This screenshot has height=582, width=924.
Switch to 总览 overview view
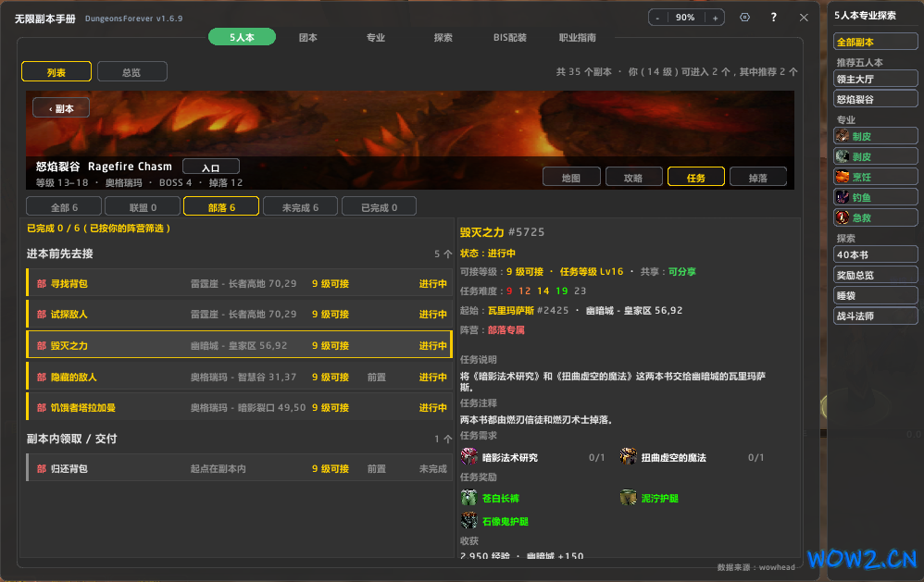[x=132, y=72]
